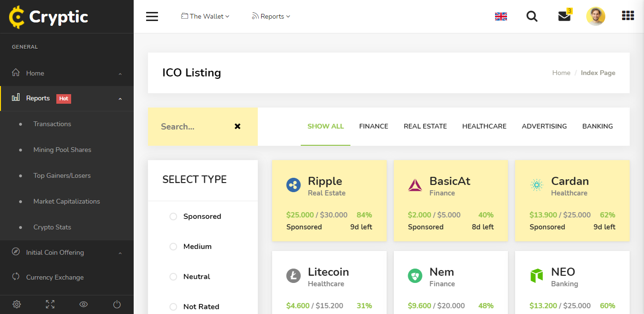Open The Wallet dropdown
644x314 pixels.
pos(205,16)
